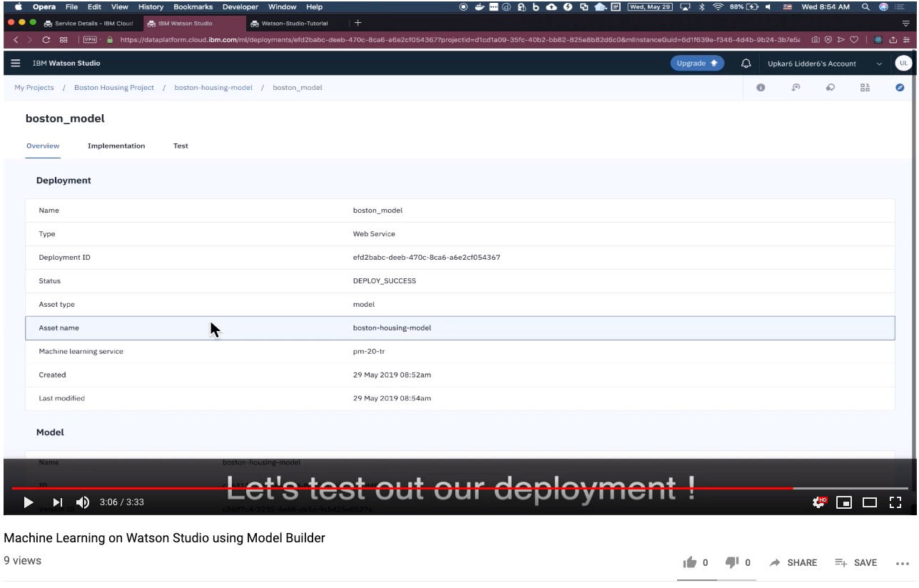This screenshot has height=588, width=919.
Task: Mute the video volume
Action: click(83, 502)
